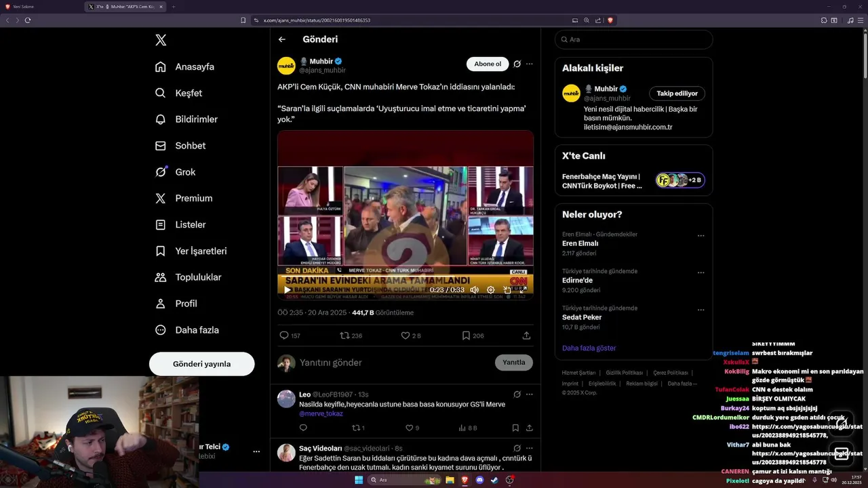Open Steam from the taskbar
Screen dimensions: 868x488
click(x=494, y=480)
